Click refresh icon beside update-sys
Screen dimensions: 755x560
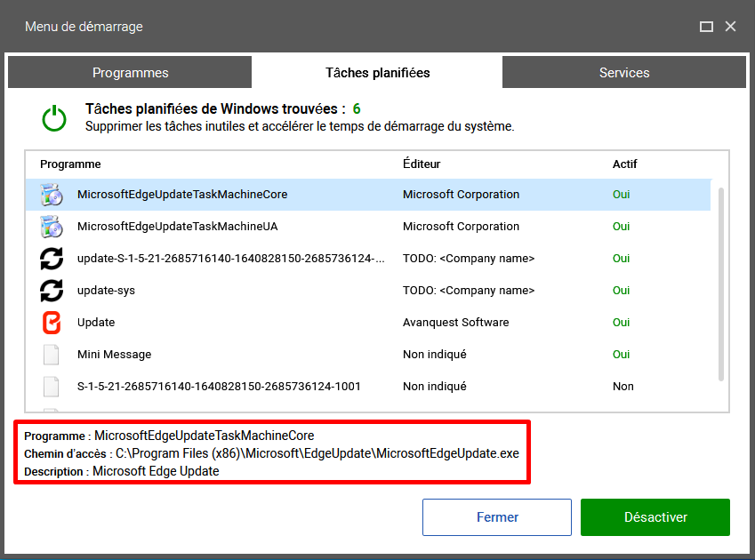[x=52, y=290]
